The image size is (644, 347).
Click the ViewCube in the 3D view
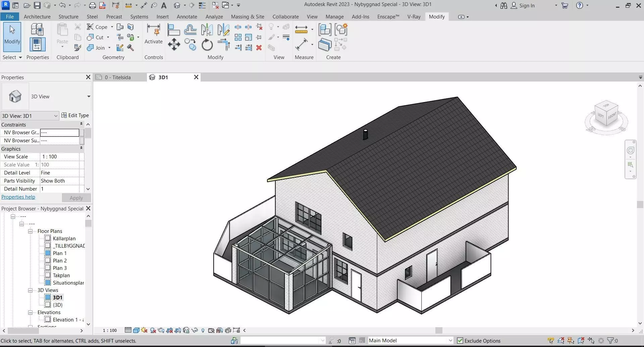pos(606,113)
